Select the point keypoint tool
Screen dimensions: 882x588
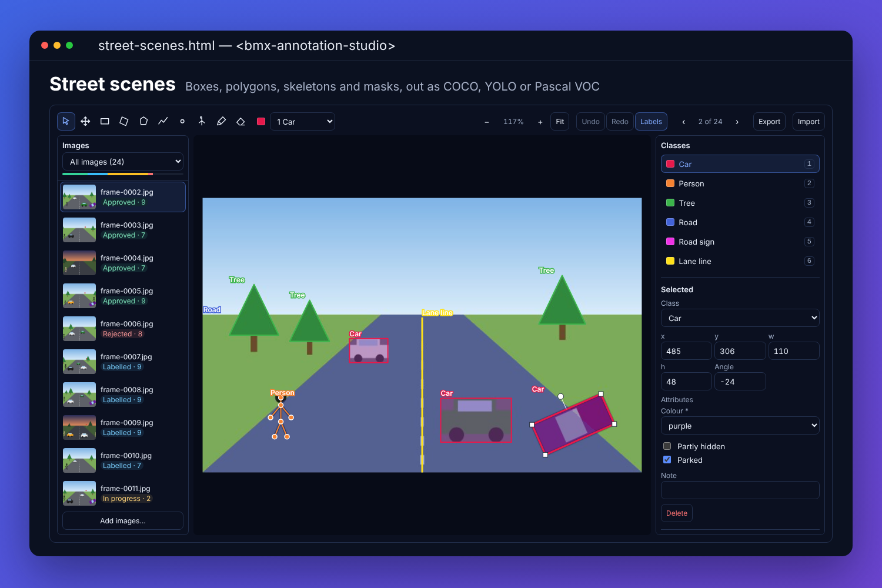[x=182, y=121]
